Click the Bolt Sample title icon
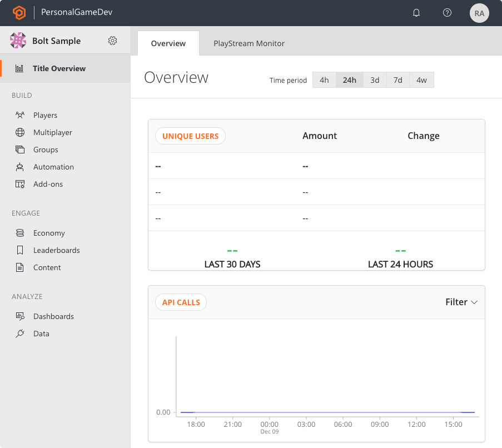Viewport: 502px width, 448px height. pyautogui.click(x=18, y=41)
